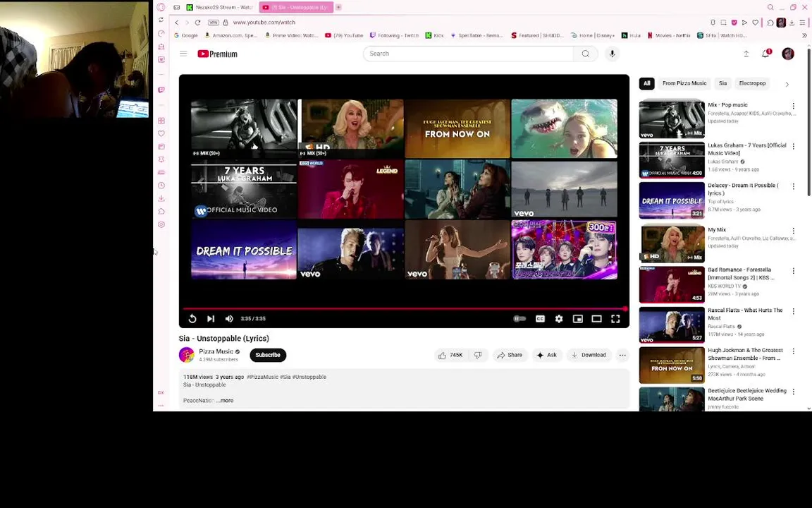The image size is (812, 508).
Task: Click the address bar URL
Action: (x=264, y=23)
